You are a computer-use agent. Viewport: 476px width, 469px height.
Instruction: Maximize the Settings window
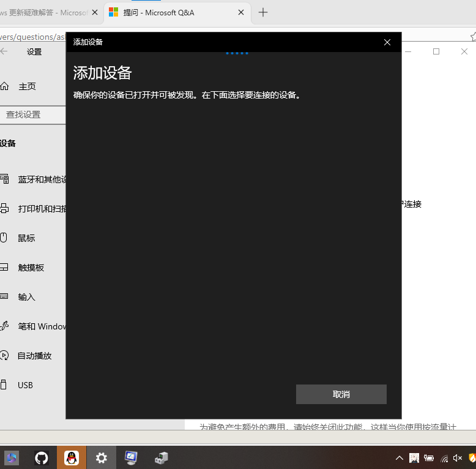tap(436, 51)
